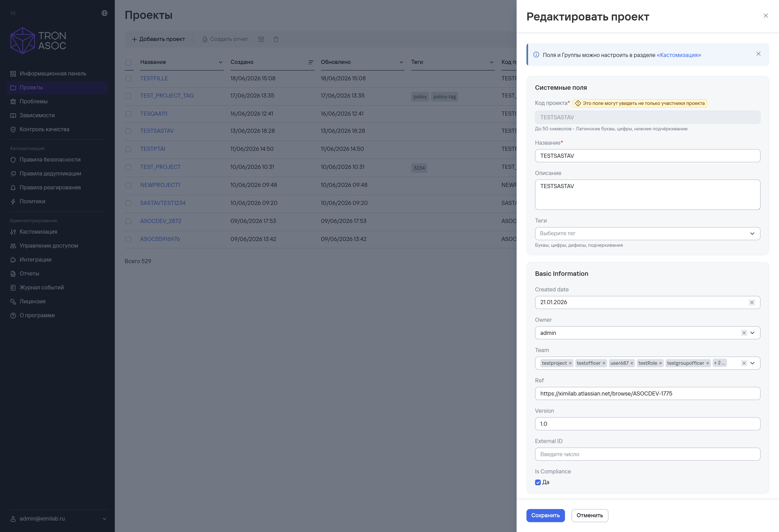Check the TESTPTAI row checkbox

pos(128,149)
